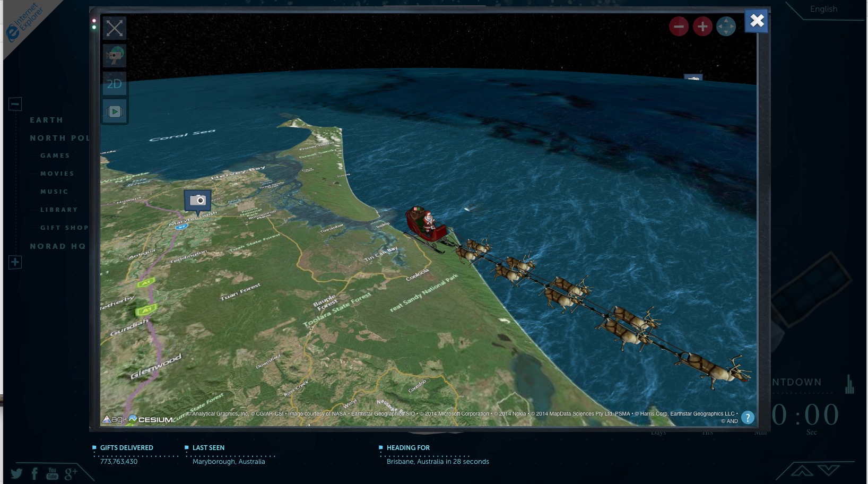
Task: Click the down chevron near the countdown
Action: [x=828, y=469]
